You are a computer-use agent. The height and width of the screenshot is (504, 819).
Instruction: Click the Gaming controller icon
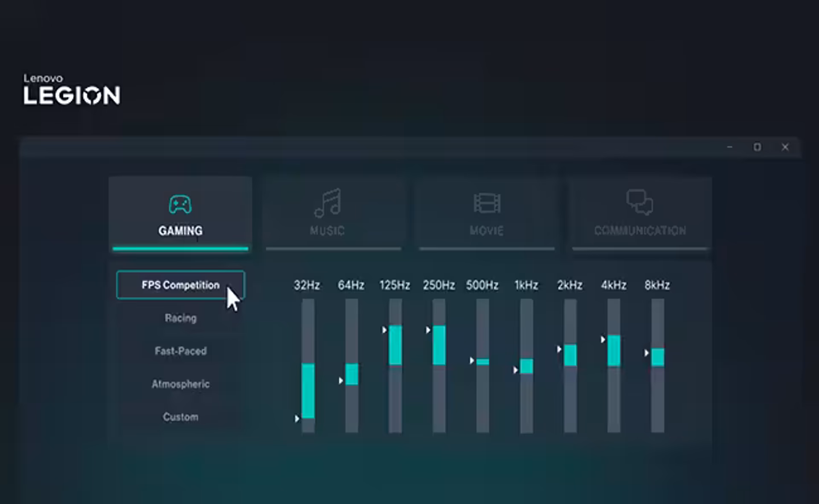[x=180, y=205]
